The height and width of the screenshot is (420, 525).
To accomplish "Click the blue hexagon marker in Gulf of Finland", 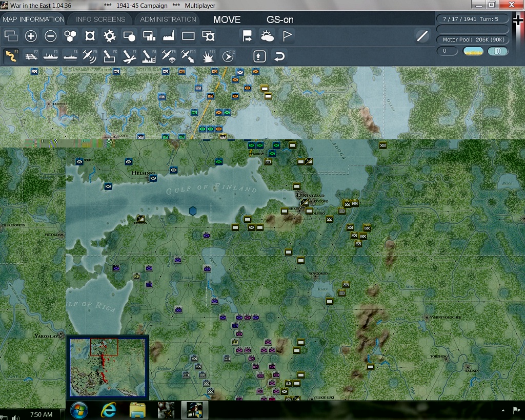I will coord(193,211).
